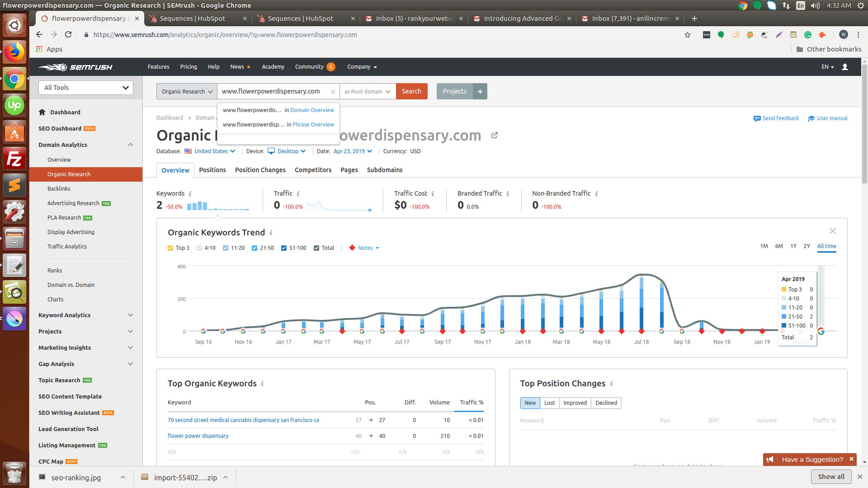Toggle 4-10 series checkbox

199,248
